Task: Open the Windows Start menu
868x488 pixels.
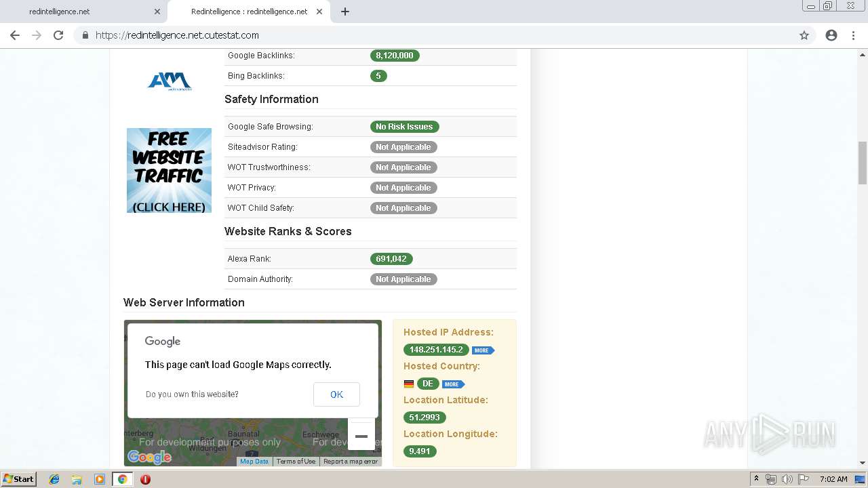Action: point(18,479)
